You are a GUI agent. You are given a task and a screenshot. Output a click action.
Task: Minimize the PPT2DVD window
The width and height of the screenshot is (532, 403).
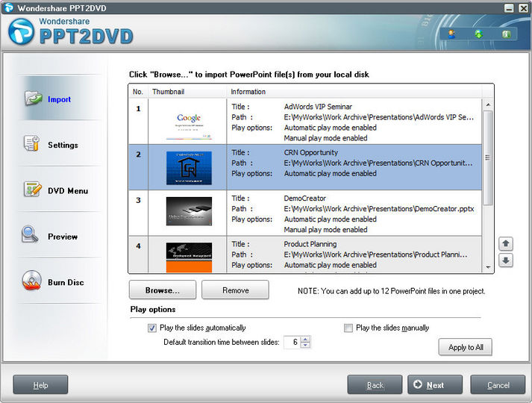click(x=509, y=7)
